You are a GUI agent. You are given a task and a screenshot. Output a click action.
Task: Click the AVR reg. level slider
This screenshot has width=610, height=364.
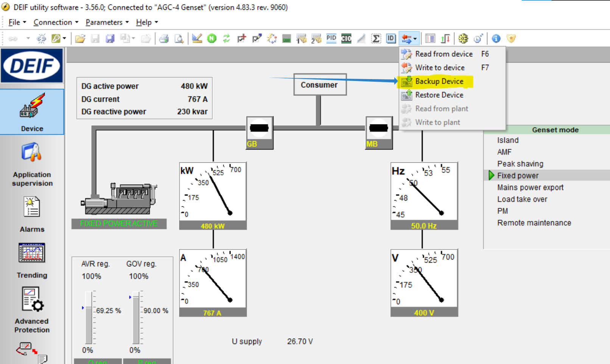point(89,317)
